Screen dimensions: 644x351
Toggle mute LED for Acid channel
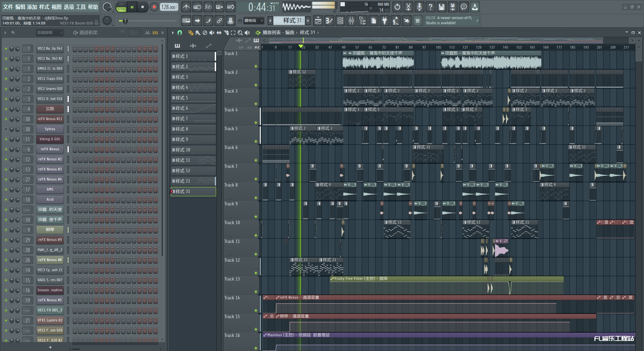coord(6,200)
